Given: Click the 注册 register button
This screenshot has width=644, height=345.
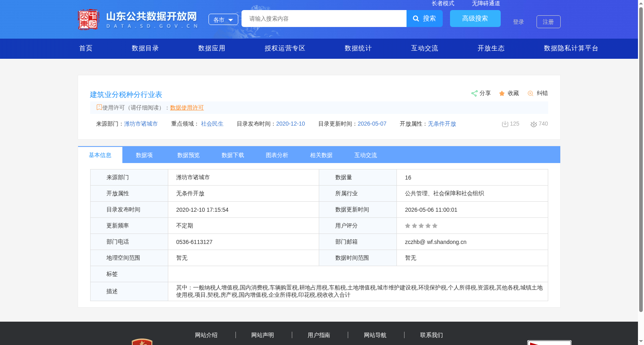Looking at the screenshot, I should point(549,22).
